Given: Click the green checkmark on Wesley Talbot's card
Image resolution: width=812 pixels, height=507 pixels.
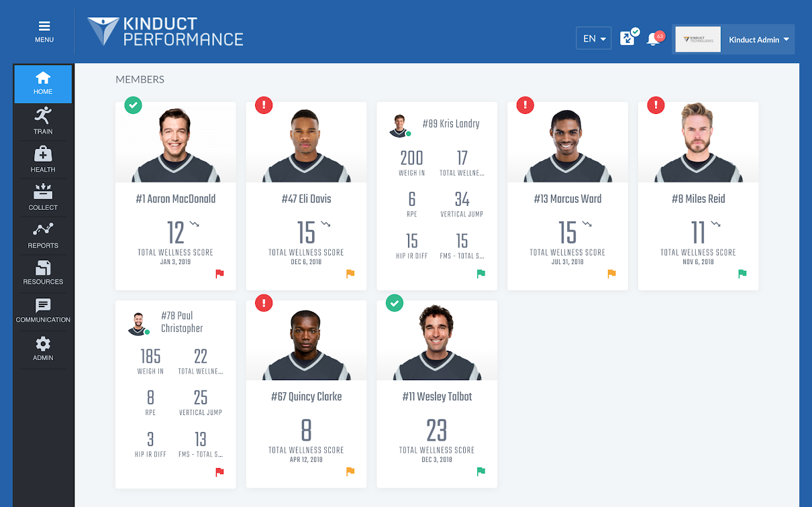Looking at the screenshot, I should [x=395, y=303].
